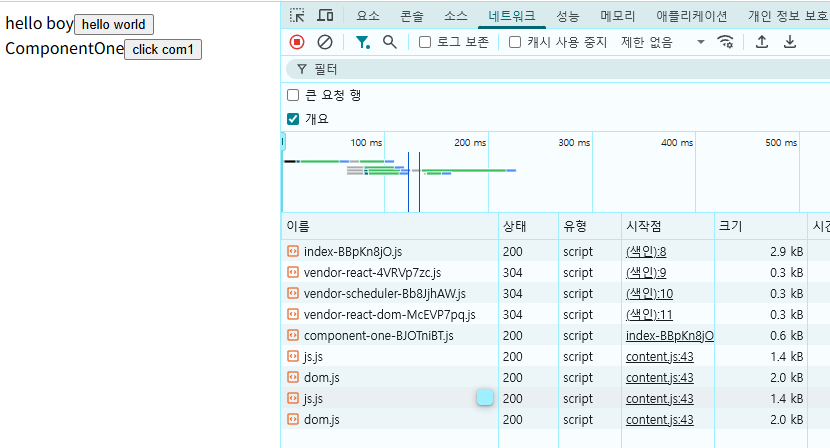Viewport: 830px width, 448px height.
Task: Click script icon beside vendor-scheduler-Bb8JjhAW.js
Action: click(293, 293)
